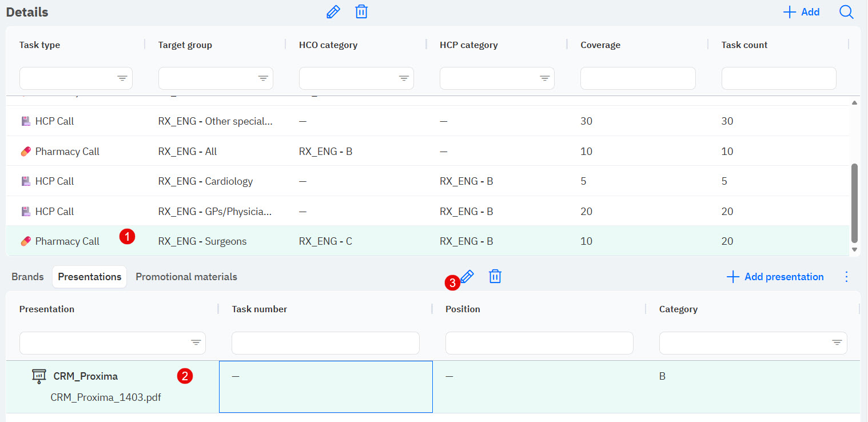Screen dimensions: 868x422
Task: Click the Add presentation button
Action: 775,277
